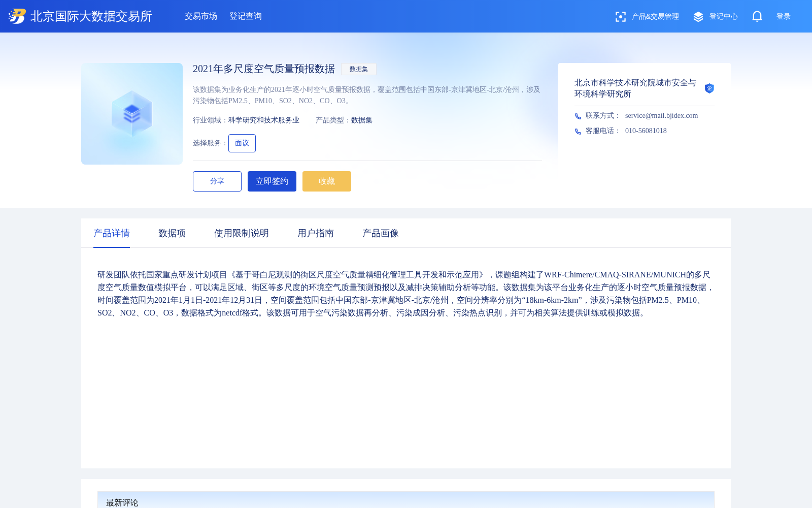Click the provider name 北京市科学技术研究院城市安全与环境科学研究所

coord(635,88)
